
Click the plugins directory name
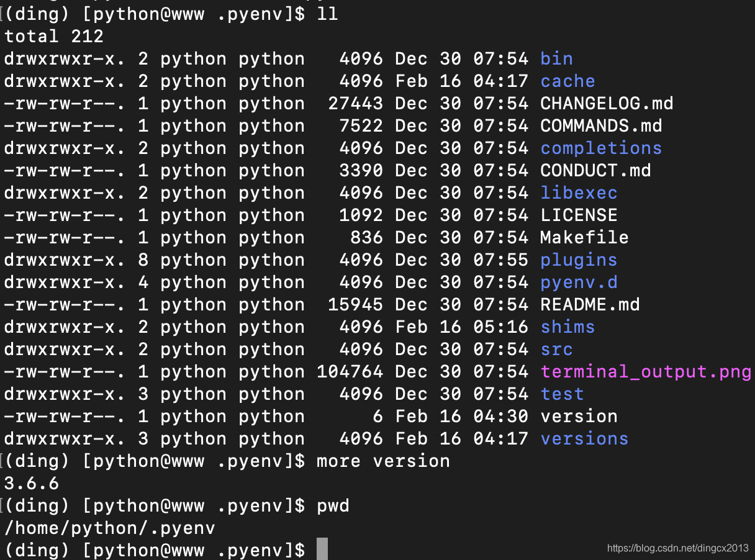(x=579, y=260)
